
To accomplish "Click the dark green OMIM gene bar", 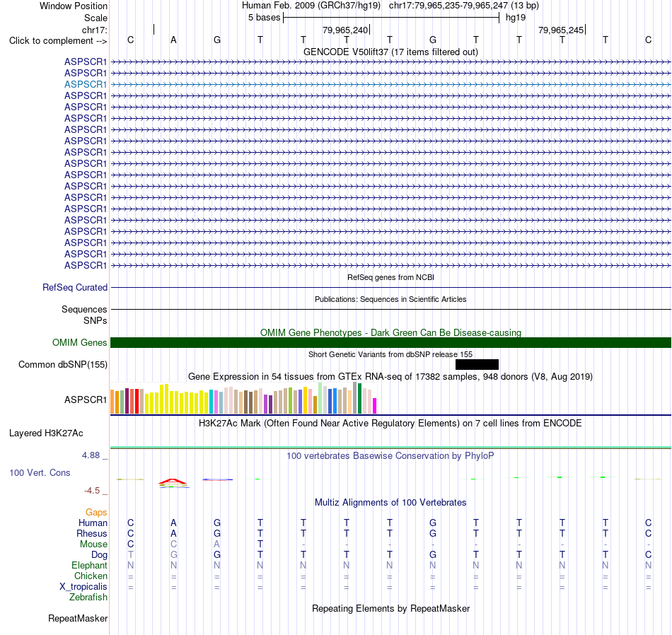I will 390,342.
